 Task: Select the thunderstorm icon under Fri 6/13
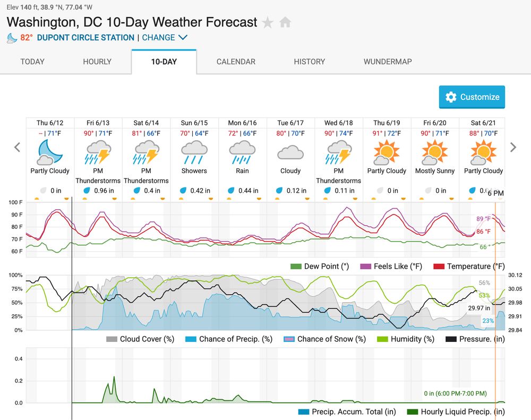point(98,151)
